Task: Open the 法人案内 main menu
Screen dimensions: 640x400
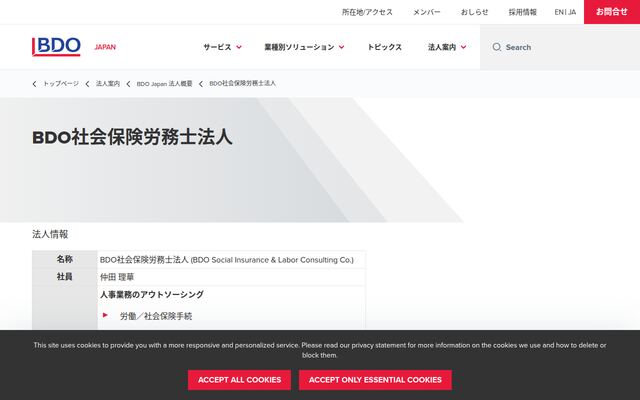Action: [x=442, y=47]
